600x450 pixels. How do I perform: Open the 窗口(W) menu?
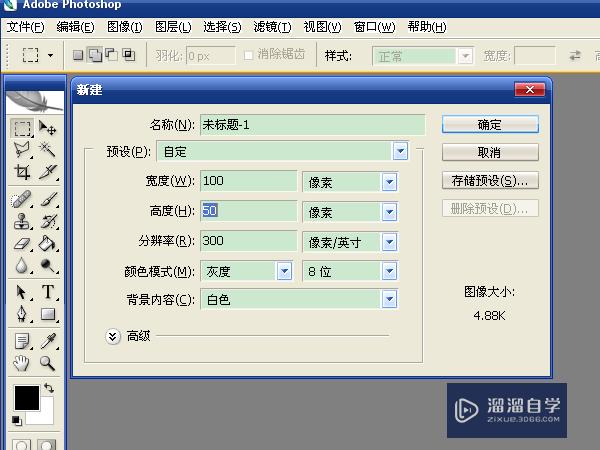tap(375, 27)
